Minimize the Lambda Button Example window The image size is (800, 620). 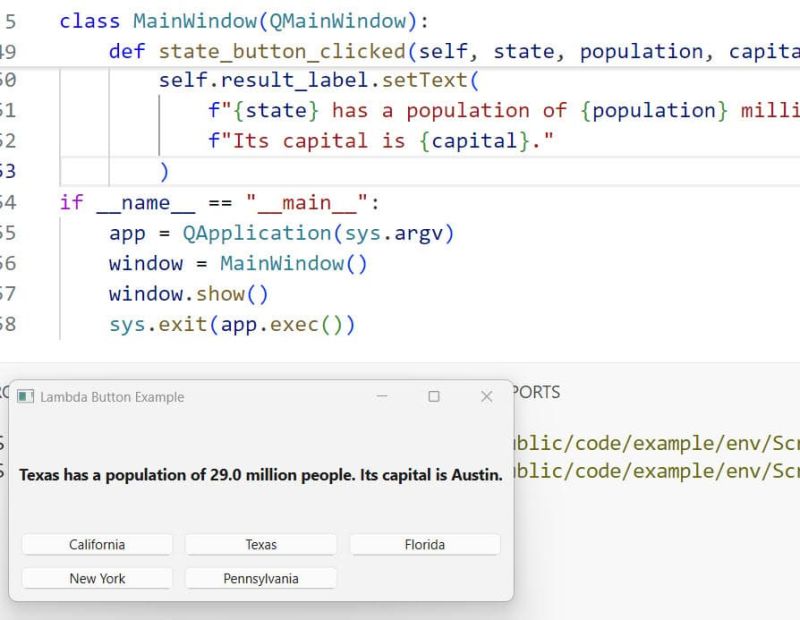(x=382, y=396)
